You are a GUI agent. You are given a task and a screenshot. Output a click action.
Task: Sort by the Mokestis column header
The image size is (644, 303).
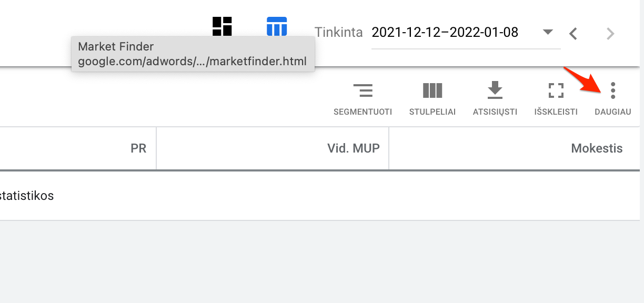(597, 148)
